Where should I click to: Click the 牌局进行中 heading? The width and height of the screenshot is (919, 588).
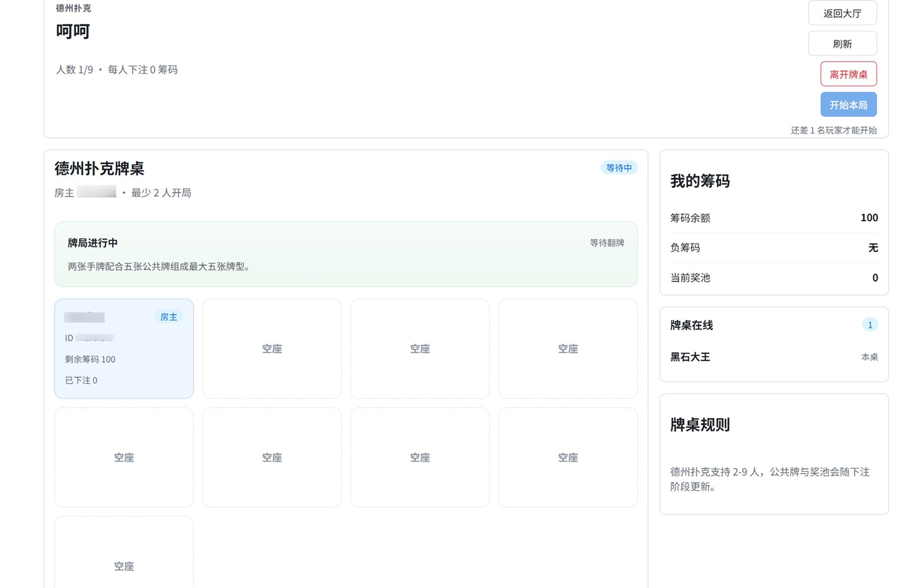(x=93, y=242)
